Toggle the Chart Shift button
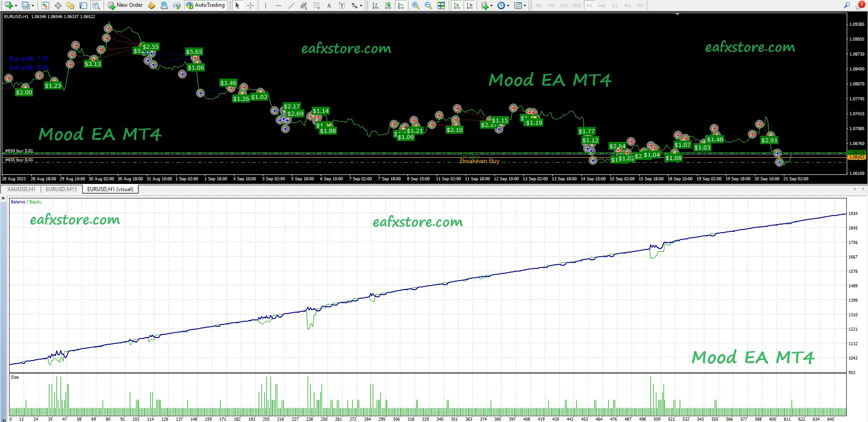The height and width of the screenshot is (422, 868). pos(470,5)
